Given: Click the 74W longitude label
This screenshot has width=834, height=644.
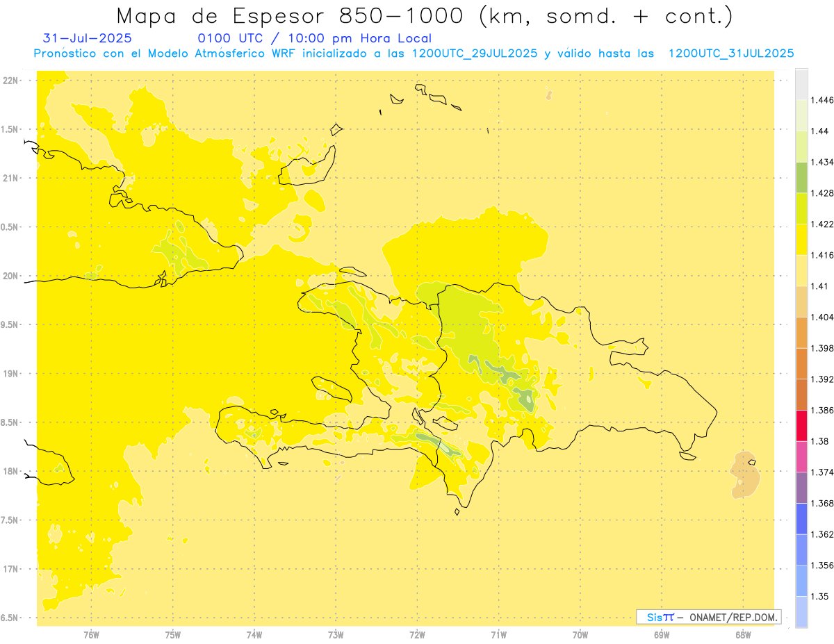Looking at the screenshot, I should pyautogui.click(x=254, y=634).
